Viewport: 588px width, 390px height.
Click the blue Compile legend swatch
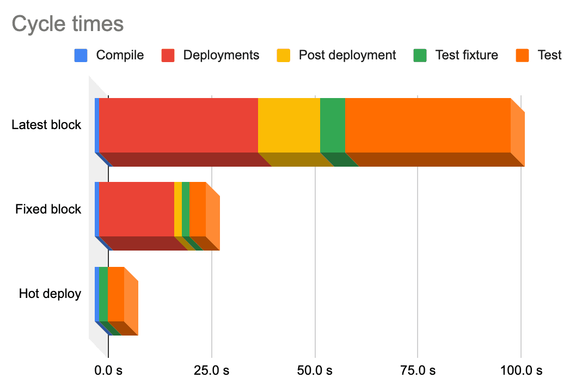click(81, 55)
